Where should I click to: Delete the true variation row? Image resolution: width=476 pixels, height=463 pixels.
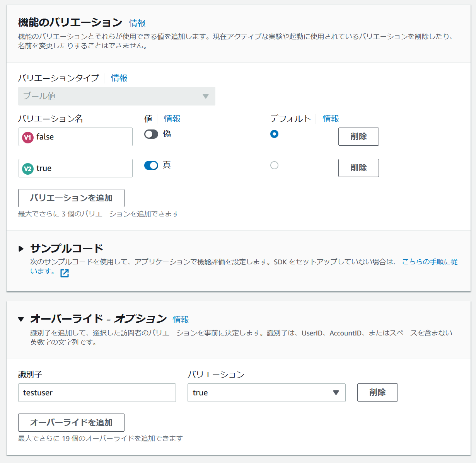[x=358, y=168]
